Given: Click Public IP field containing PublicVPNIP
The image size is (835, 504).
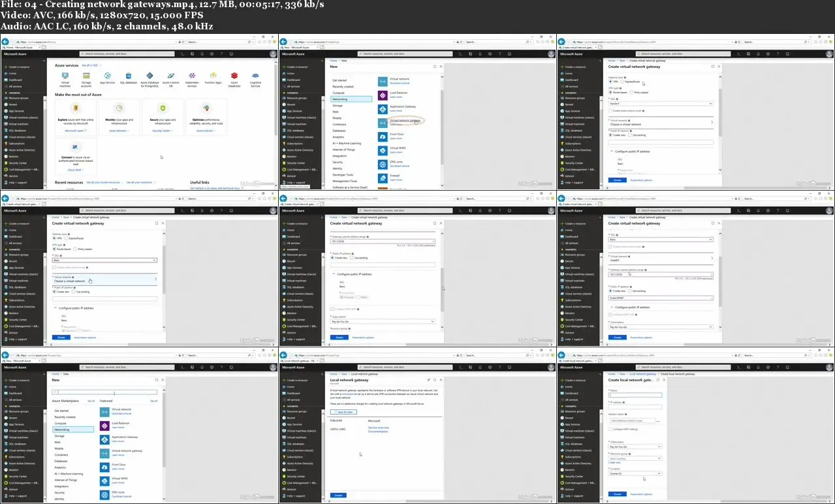Looking at the screenshot, I should (x=661, y=298).
